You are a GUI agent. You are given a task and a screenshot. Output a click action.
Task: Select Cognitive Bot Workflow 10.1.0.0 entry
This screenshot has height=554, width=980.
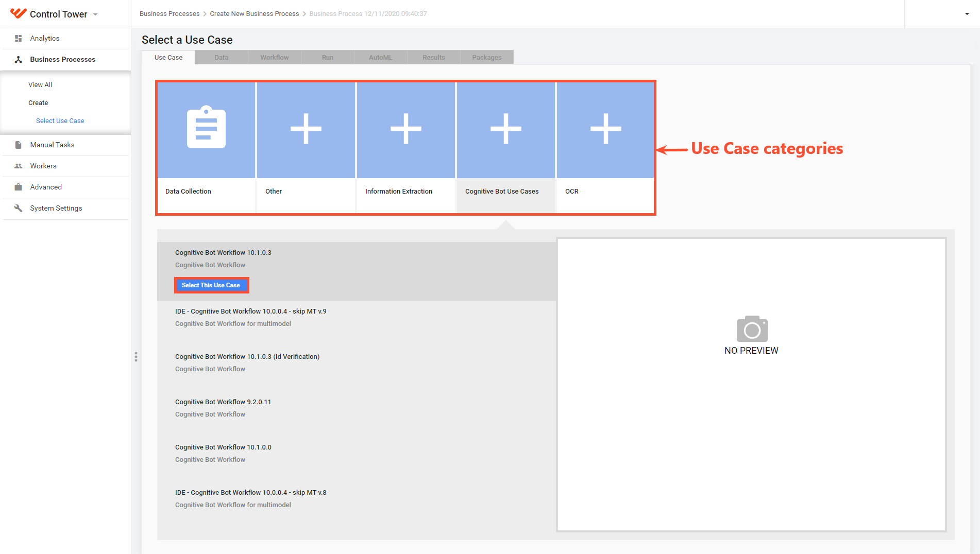(x=223, y=447)
